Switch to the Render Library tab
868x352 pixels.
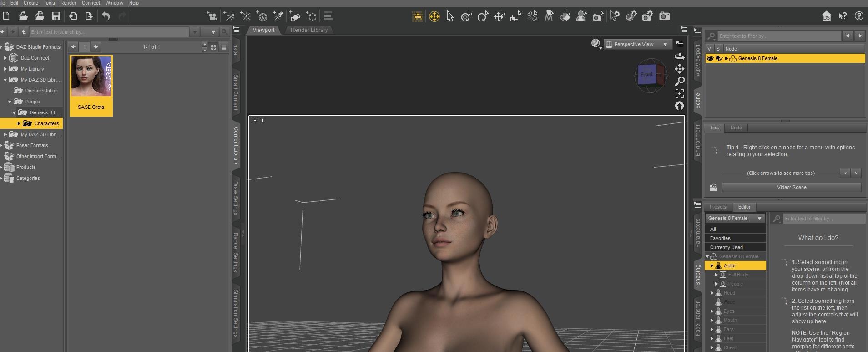pyautogui.click(x=309, y=30)
